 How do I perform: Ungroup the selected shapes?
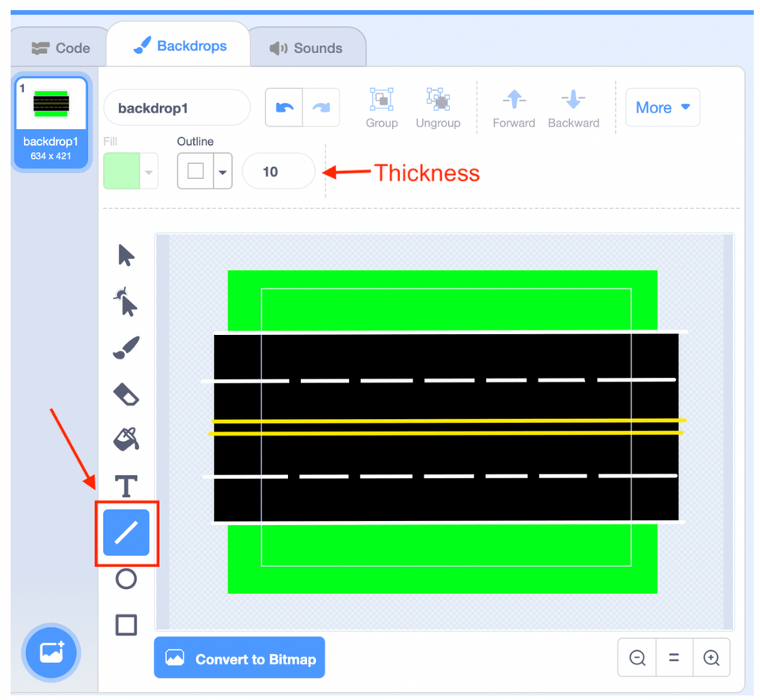pyautogui.click(x=438, y=108)
